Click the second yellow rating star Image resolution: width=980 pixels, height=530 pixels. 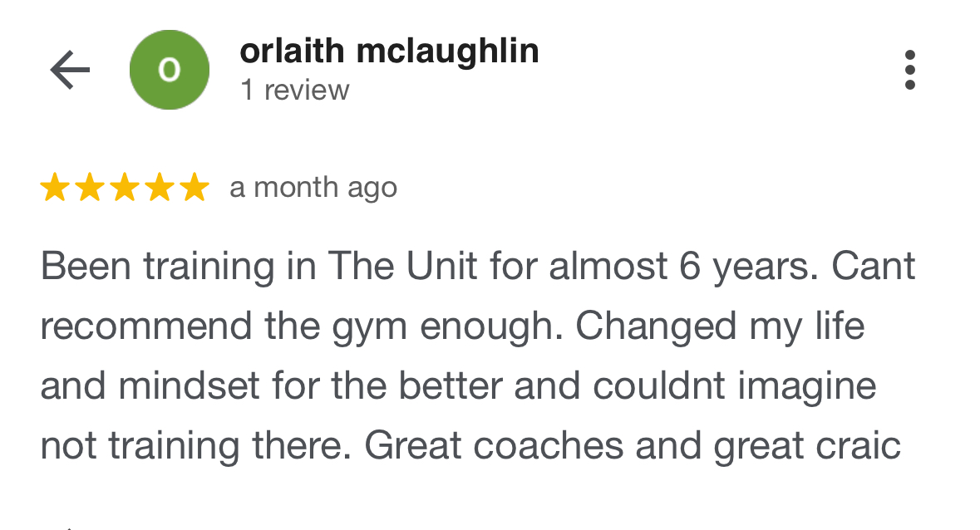(x=90, y=187)
